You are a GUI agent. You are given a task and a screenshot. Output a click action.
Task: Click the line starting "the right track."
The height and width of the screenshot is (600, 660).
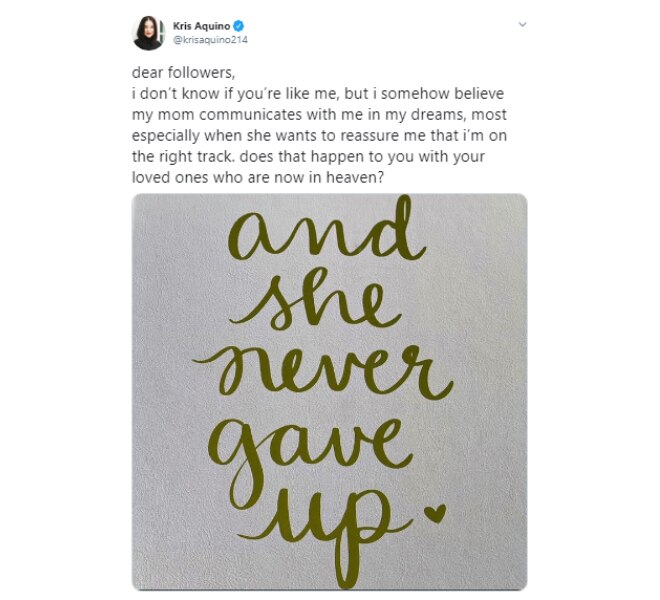pyautogui.click(x=308, y=157)
